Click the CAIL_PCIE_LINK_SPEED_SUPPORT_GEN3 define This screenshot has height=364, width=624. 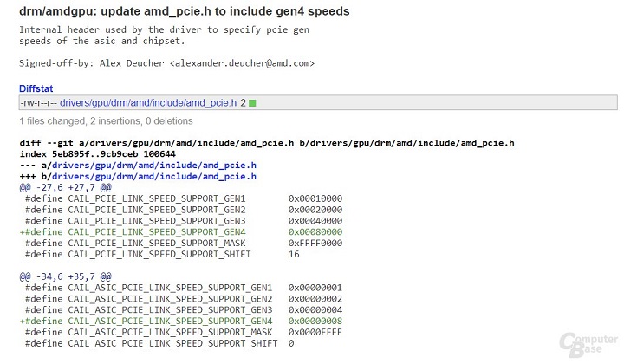(x=135, y=221)
